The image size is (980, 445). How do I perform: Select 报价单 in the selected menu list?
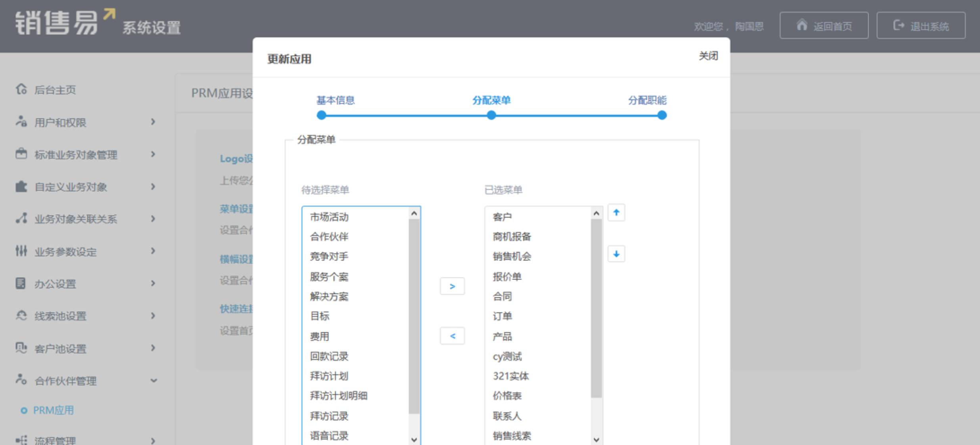(x=506, y=277)
